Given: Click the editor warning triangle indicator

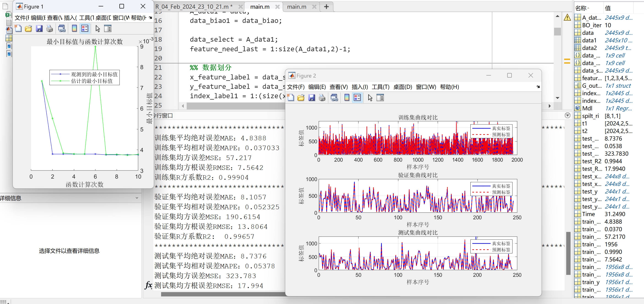Looking at the screenshot, I should click(567, 17).
